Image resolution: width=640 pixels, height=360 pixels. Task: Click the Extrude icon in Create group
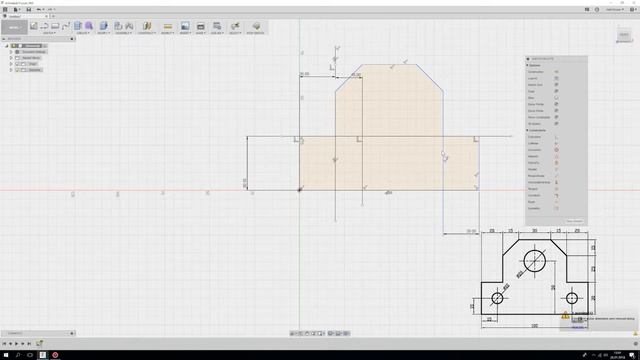pyautogui.click(x=78, y=26)
